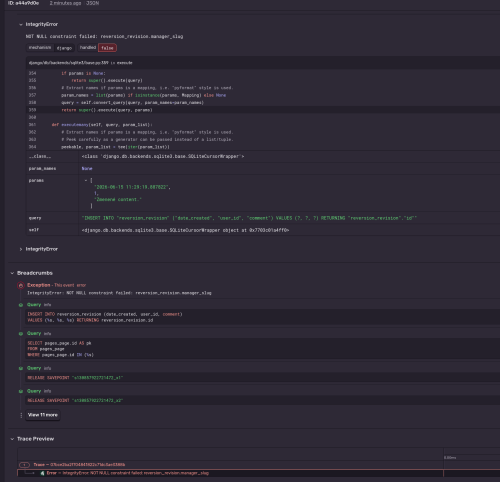
Task: Collapse the Breadcrumbs section
Action: click(x=12, y=273)
